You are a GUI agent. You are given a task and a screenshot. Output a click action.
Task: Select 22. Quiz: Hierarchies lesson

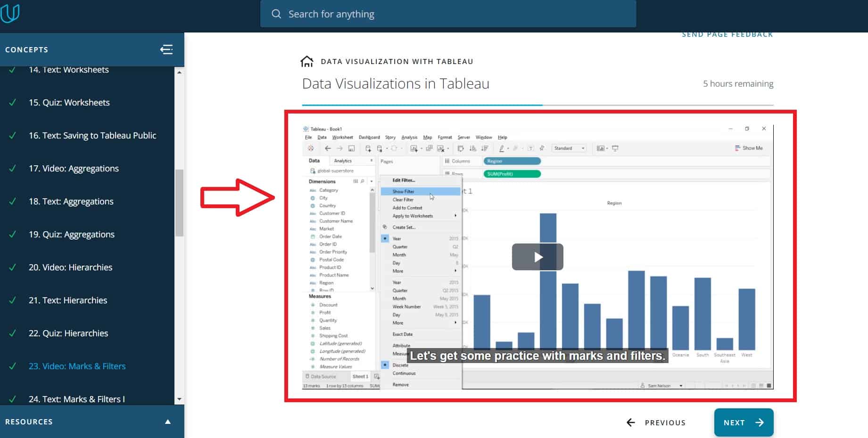[68, 333]
